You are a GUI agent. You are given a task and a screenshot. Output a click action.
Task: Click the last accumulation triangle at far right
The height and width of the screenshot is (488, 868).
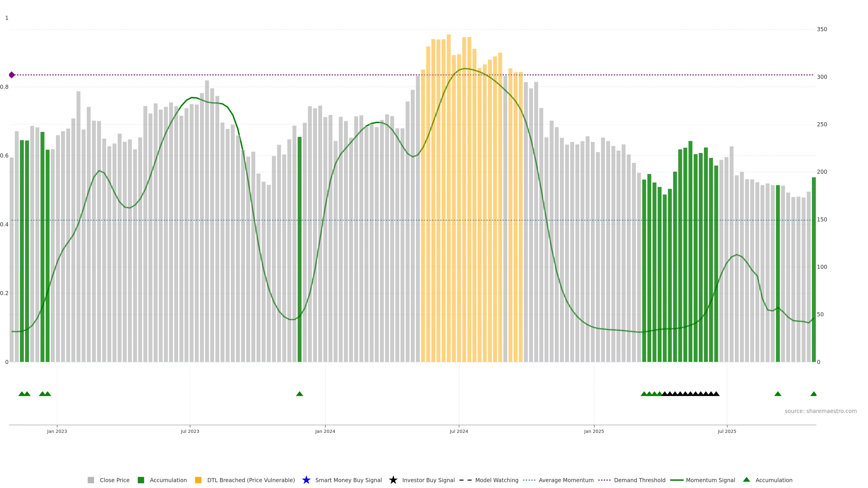click(x=814, y=394)
